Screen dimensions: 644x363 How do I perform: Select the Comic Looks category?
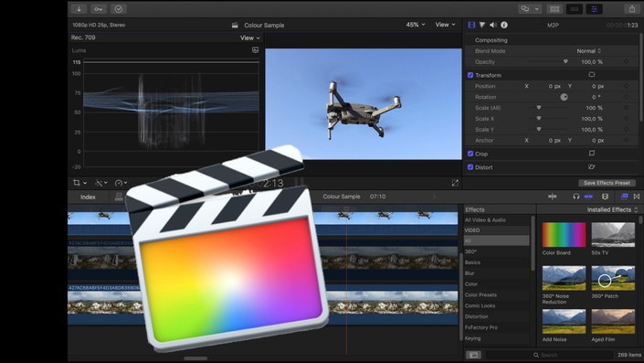click(x=497, y=306)
